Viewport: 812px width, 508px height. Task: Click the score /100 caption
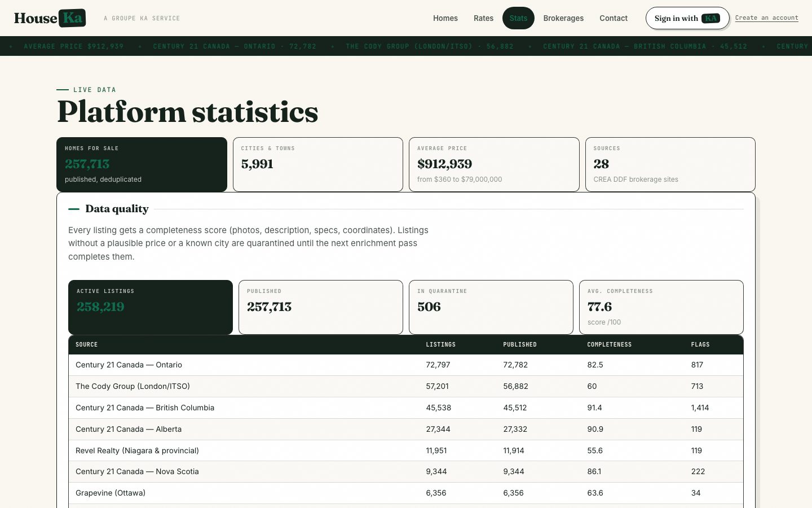pos(604,322)
